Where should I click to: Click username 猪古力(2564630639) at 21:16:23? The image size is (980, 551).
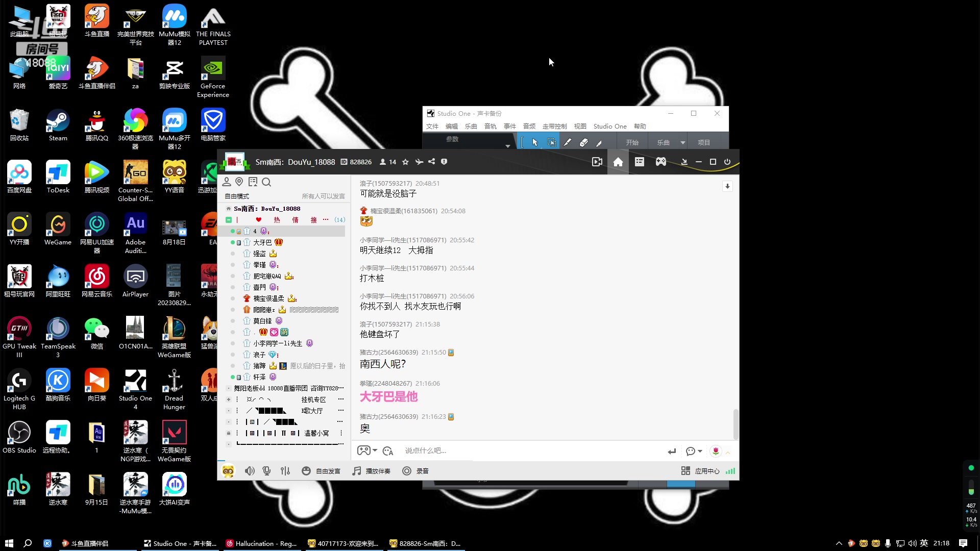tap(389, 417)
